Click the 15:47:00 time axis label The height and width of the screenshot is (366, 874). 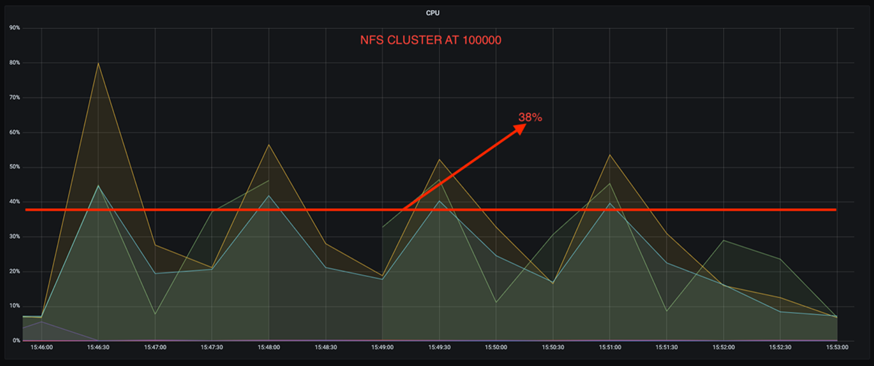click(x=155, y=347)
